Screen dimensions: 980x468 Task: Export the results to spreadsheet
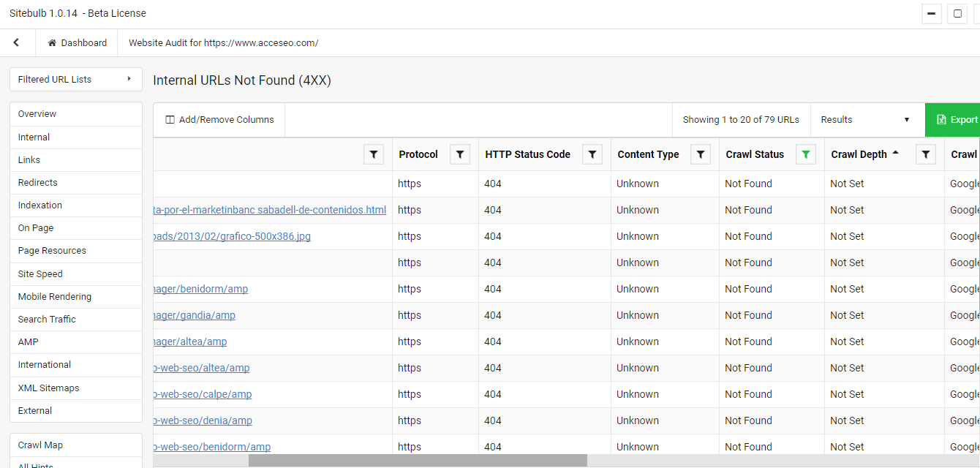pos(956,120)
